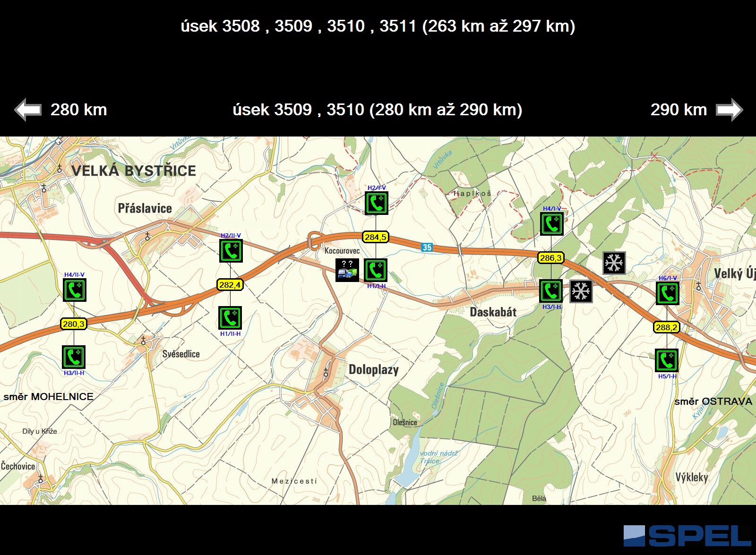Screen dimensions: 756x555
Task: Open emergency phone H3/II-H
Action: pyautogui.click(x=74, y=357)
